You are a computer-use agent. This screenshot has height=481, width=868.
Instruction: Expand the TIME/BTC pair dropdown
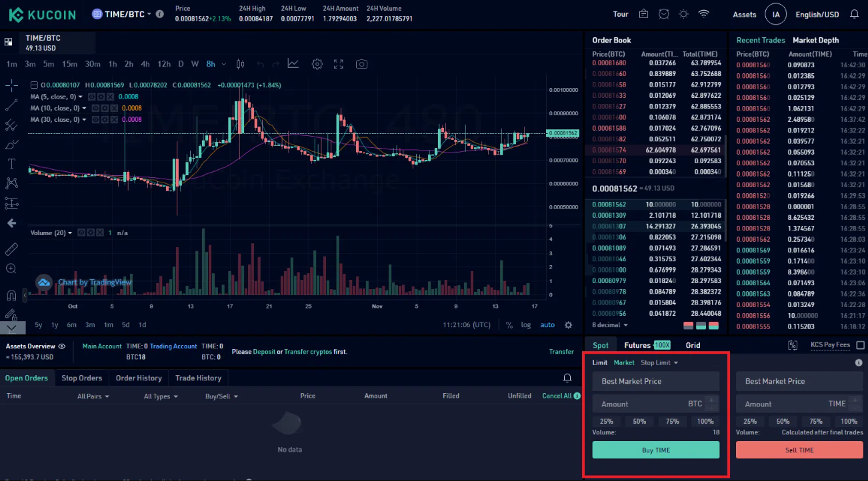click(128, 14)
